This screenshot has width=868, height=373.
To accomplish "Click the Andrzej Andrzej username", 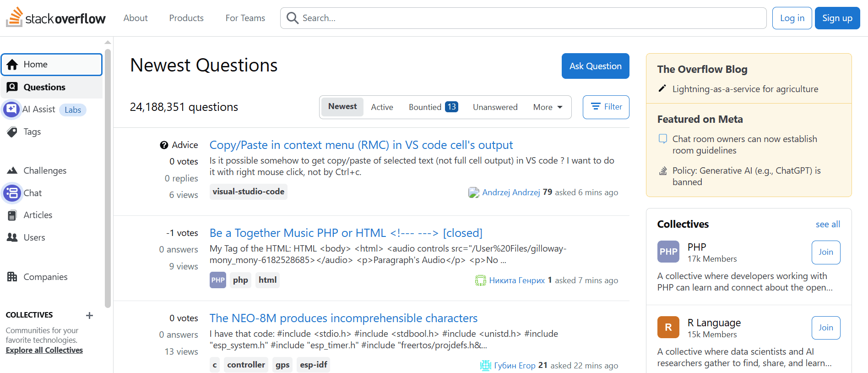I will [x=511, y=192].
